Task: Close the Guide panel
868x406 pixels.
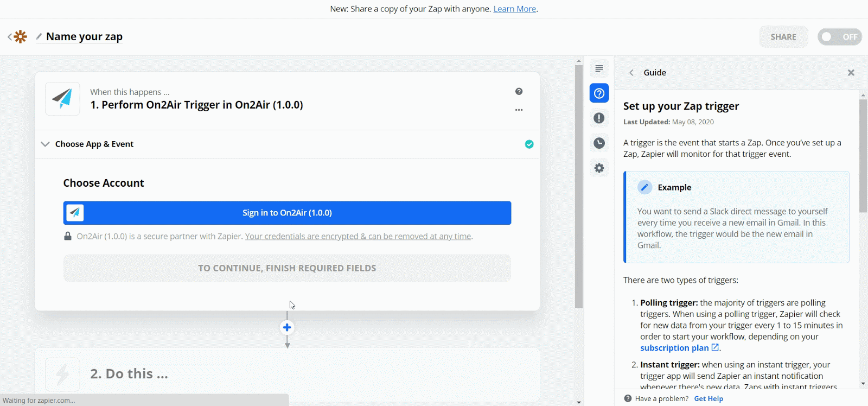Action: point(851,73)
